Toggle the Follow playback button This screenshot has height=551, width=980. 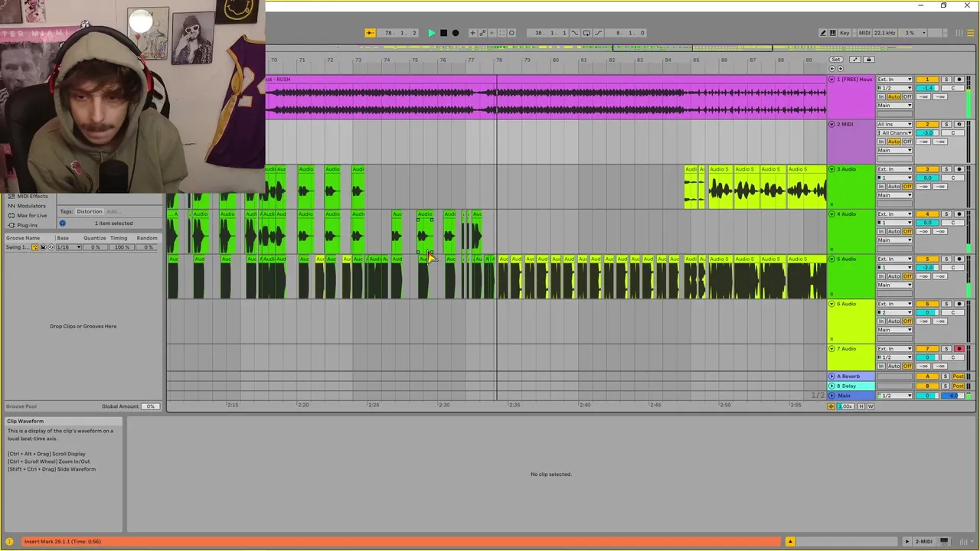(371, 33)
